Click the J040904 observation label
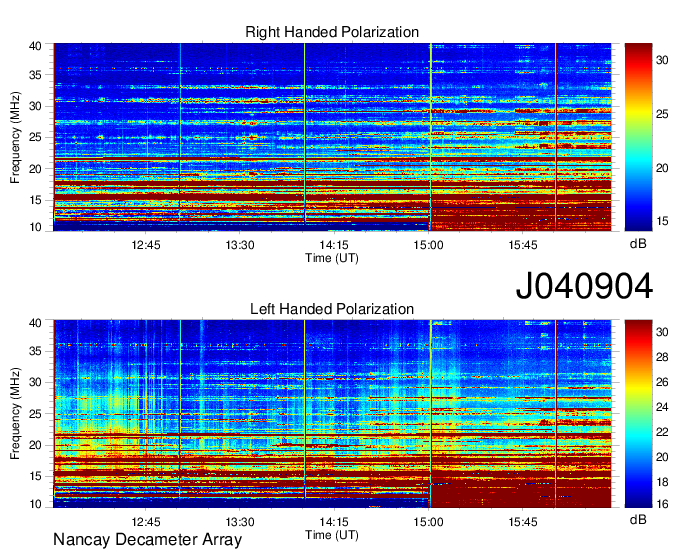Image resolution: width=680 pixels, height=552 pixels. 584,286
